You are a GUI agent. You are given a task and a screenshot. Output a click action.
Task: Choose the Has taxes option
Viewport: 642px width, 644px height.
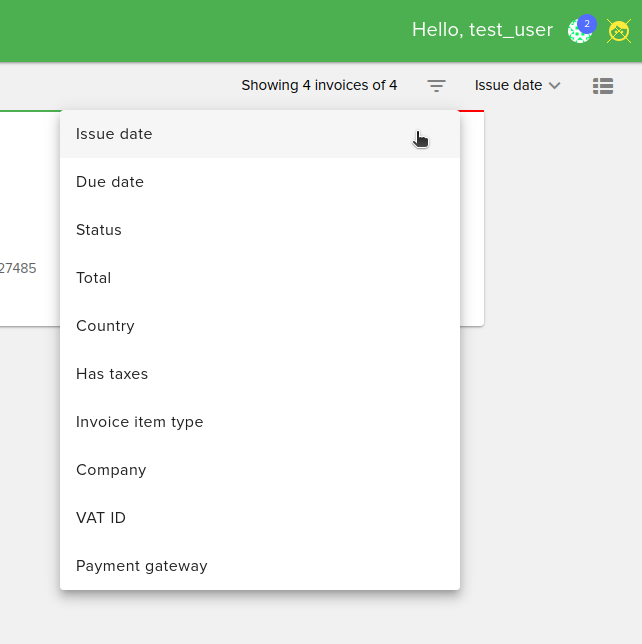click(x=112, y=374)
